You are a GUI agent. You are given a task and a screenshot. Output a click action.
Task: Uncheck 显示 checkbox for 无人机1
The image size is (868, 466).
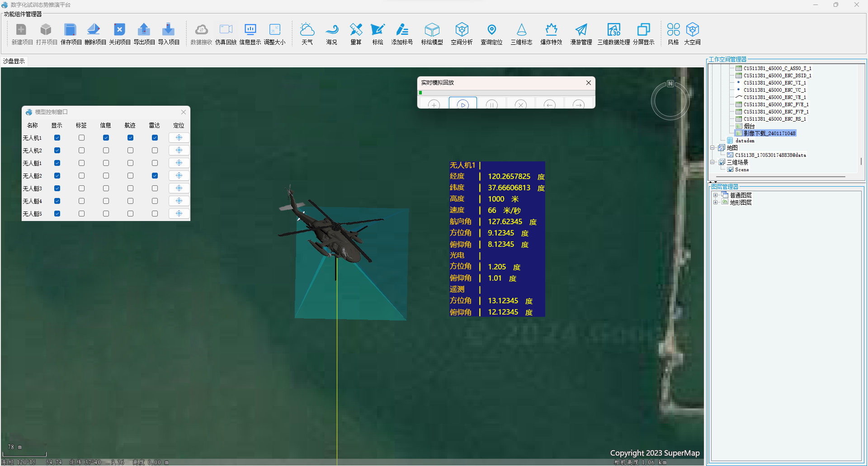pyautogui.click(x=57, y=138)
